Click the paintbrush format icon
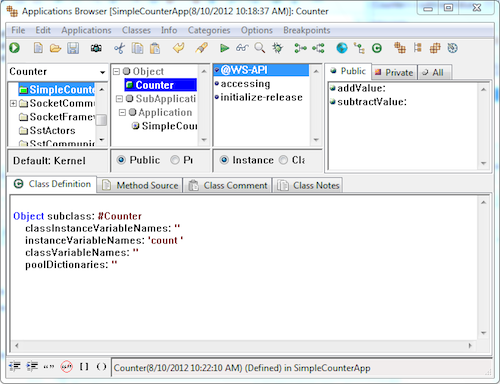Image resolution: width=500 pixels, height=384 pixels. (201, 48)
